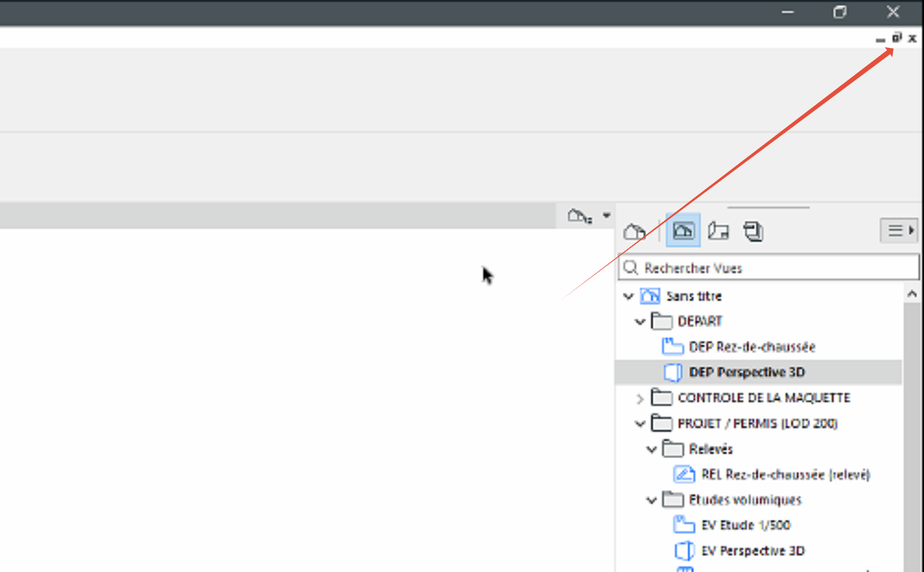
Task: Open the Publisher Sets icon
Action: click(753, 231)
